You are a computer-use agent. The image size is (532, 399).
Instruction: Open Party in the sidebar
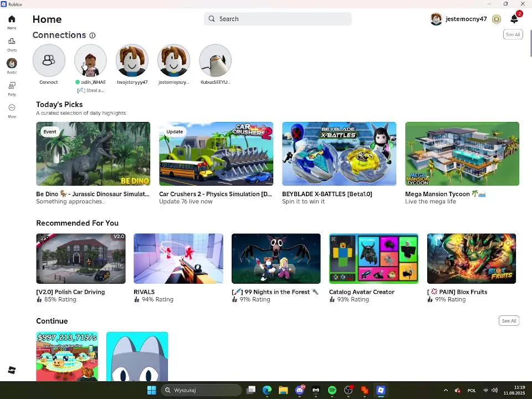tap(12, 85)
